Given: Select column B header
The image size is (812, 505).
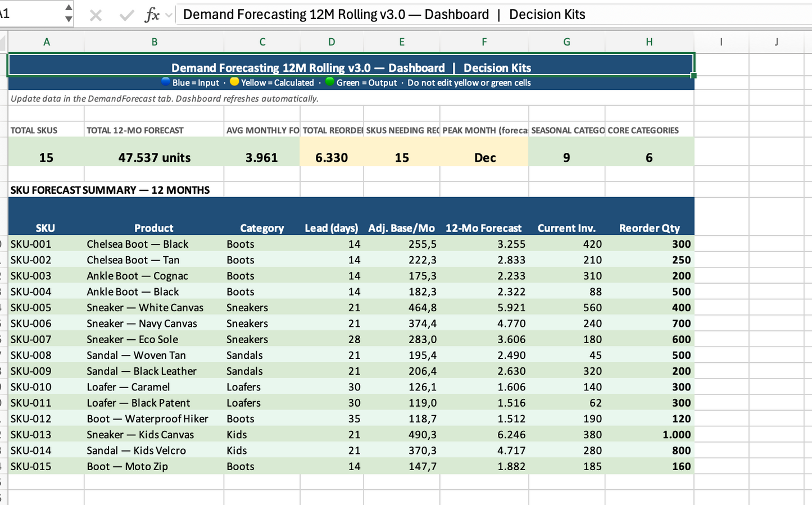Looking at the screenshot, I should point(154,42).
